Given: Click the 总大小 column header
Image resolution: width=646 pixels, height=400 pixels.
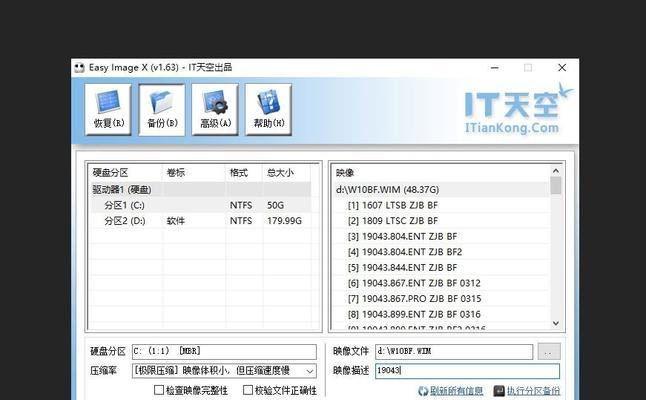Looking at the screenshot, I should coord(286,173).
